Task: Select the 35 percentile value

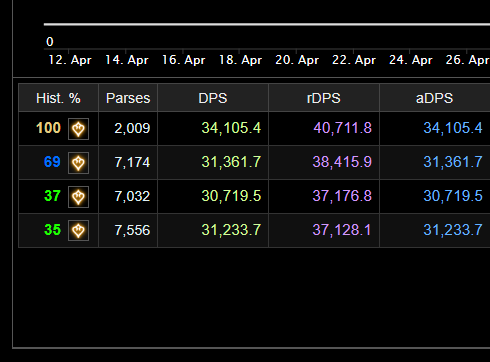Action: (x=52, y=230)
